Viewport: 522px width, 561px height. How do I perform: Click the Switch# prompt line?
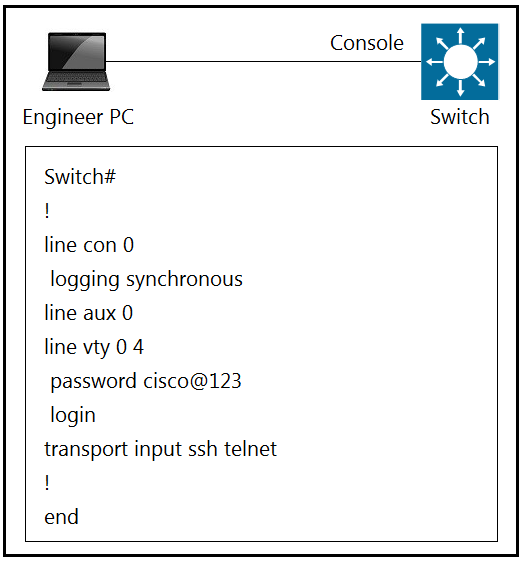(x=80, y=177)
